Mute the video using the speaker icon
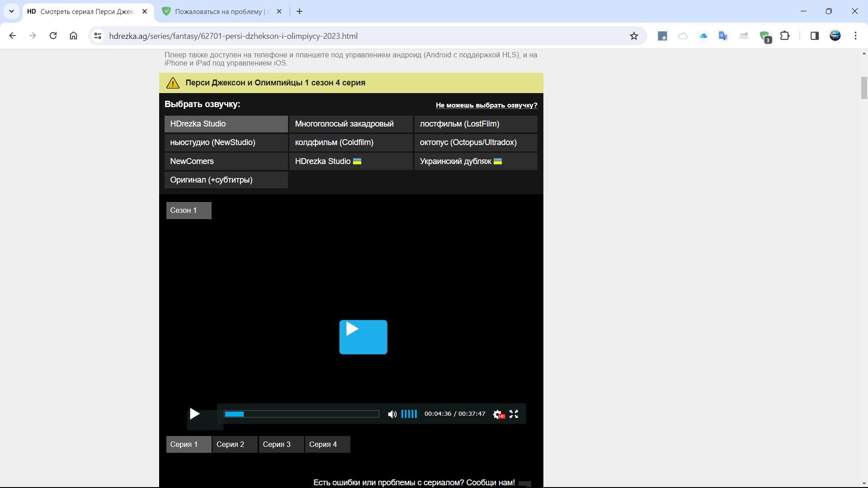Image resolution: width=868 pixels, height=488 pixels. tap(392, 414)
